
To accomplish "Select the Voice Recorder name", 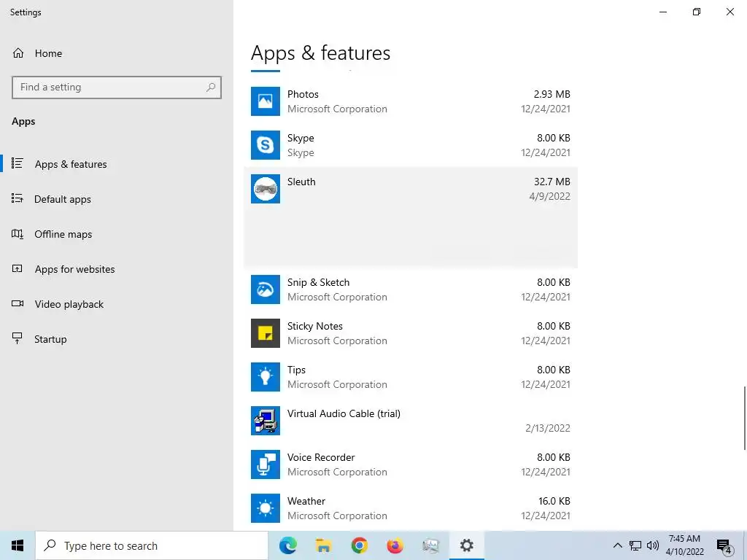I will pos(321,458).
